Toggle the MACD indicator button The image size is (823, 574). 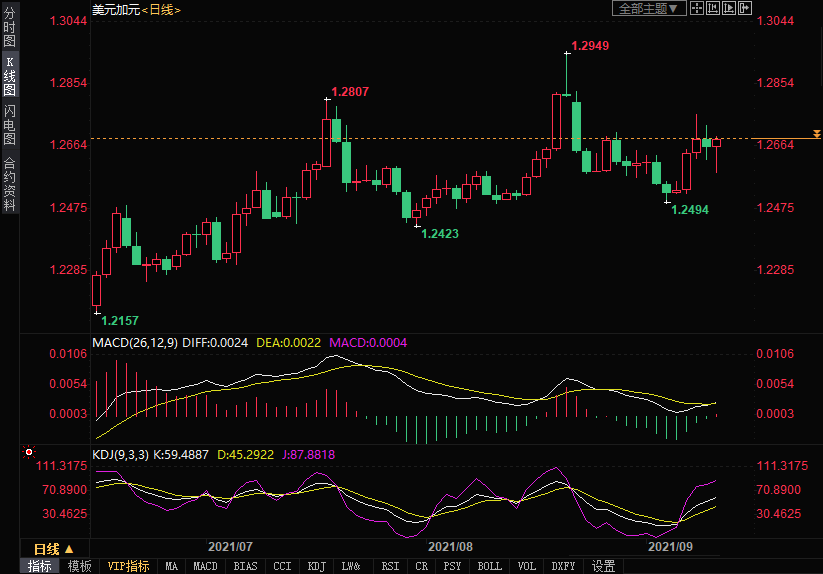(205, 566)
